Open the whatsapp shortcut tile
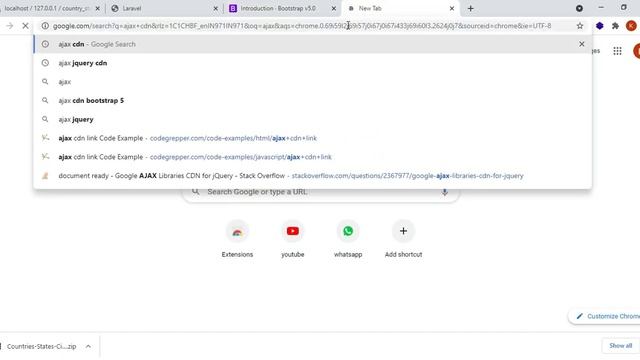 (348, 239)
